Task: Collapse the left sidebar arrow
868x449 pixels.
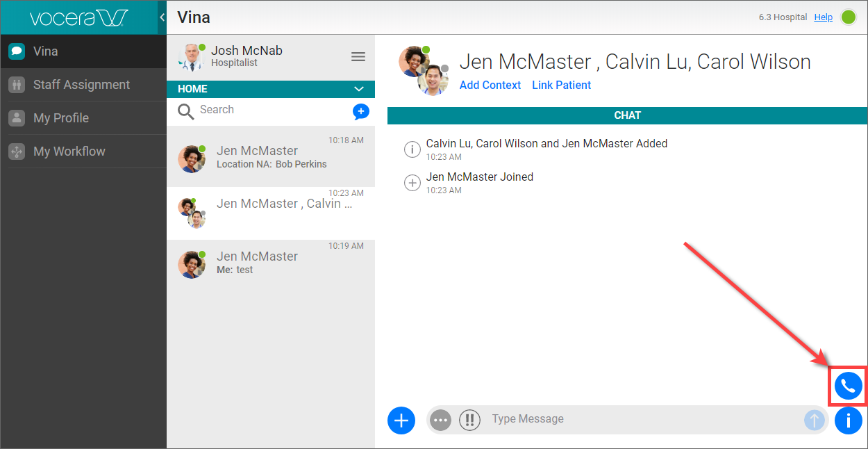Action: tap(162, 17)
